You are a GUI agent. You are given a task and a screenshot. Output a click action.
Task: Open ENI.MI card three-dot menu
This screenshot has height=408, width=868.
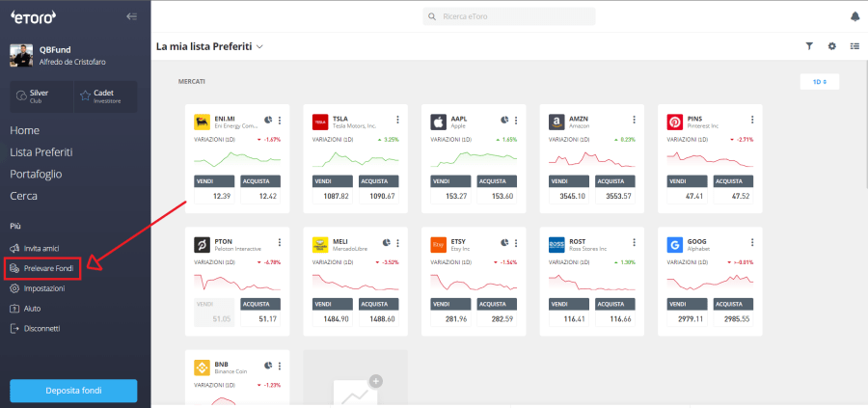tap(280, 121)
